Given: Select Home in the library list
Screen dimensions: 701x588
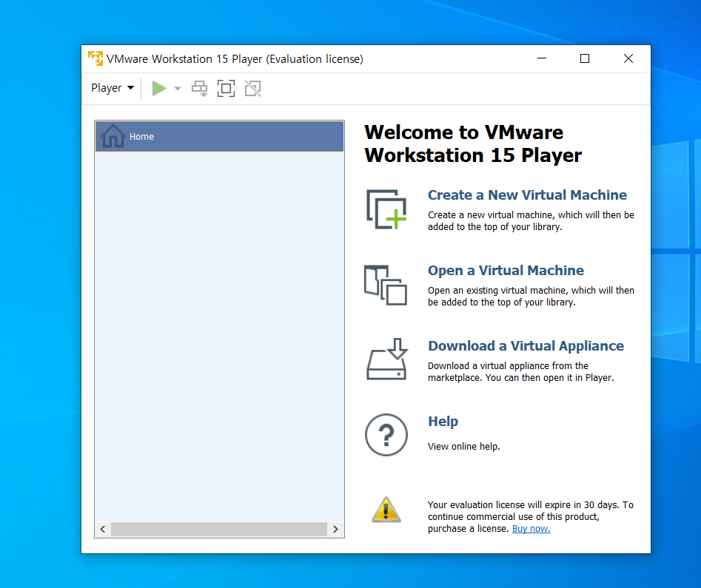Looking at the screenshot, I should coord(220,137).
